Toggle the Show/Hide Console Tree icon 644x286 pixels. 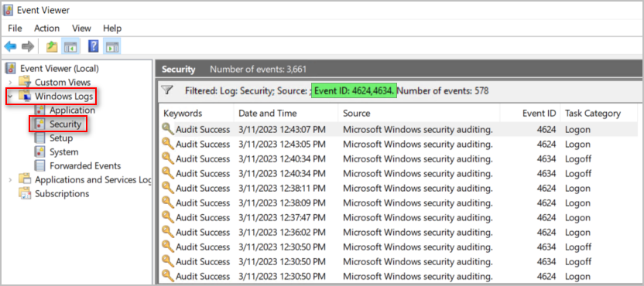pos(70,47)
